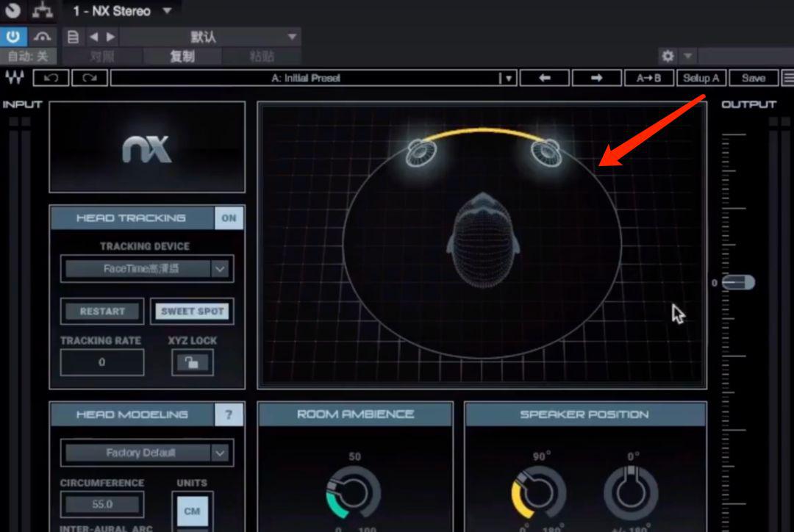The image size is (794, 532).
Task: Click the HEAD MODELING section header
Action: click(x=132, y=414)
